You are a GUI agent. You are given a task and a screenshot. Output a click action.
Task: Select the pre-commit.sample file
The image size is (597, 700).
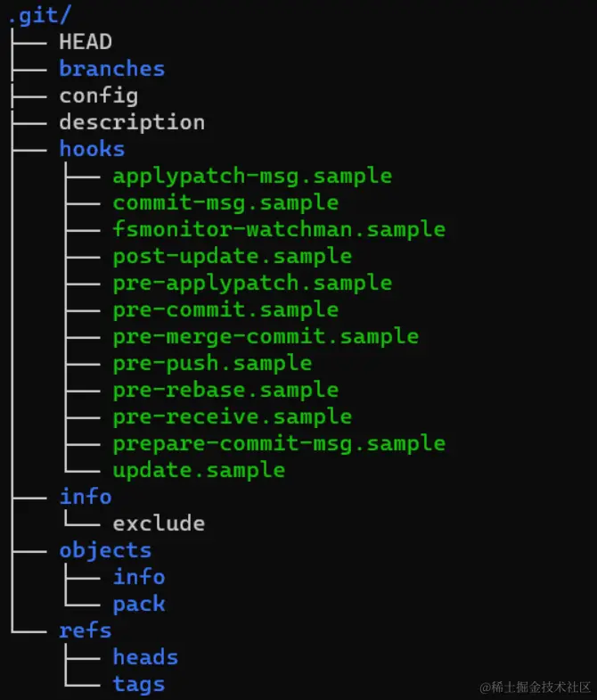pyautogui.click(x=225, y=309)
